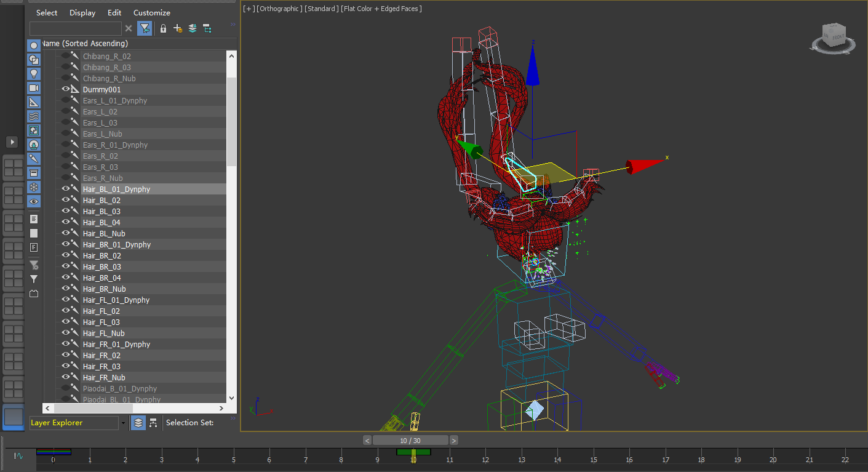Toggle visibility of Hair_FL_01_Dynphy
Viewport: 868px width, 472px height.
(65, 300)
